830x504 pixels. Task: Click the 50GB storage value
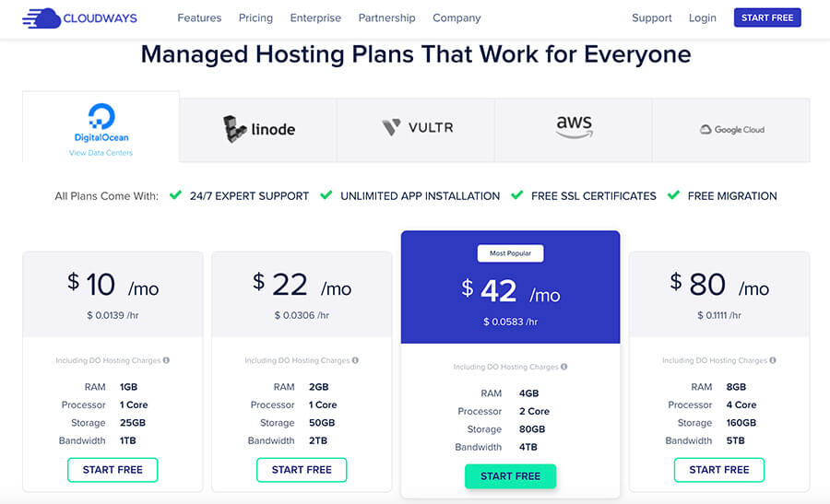(322, 423)
